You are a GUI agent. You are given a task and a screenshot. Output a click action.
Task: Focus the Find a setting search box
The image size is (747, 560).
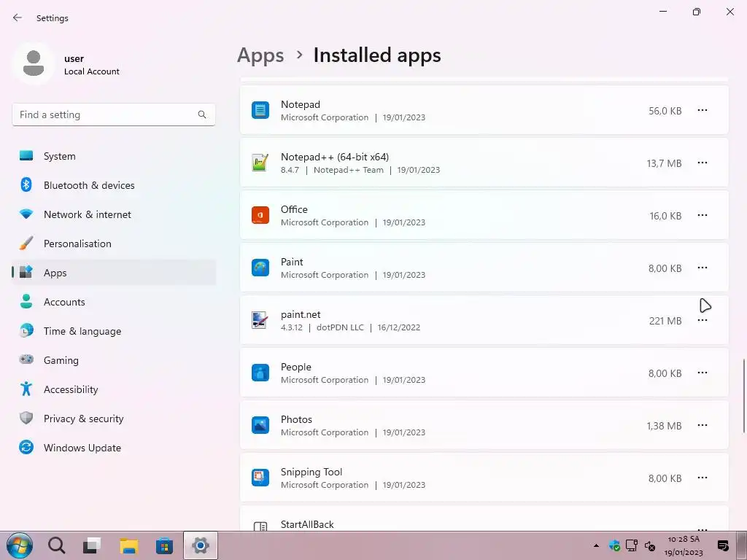point(113,114)
